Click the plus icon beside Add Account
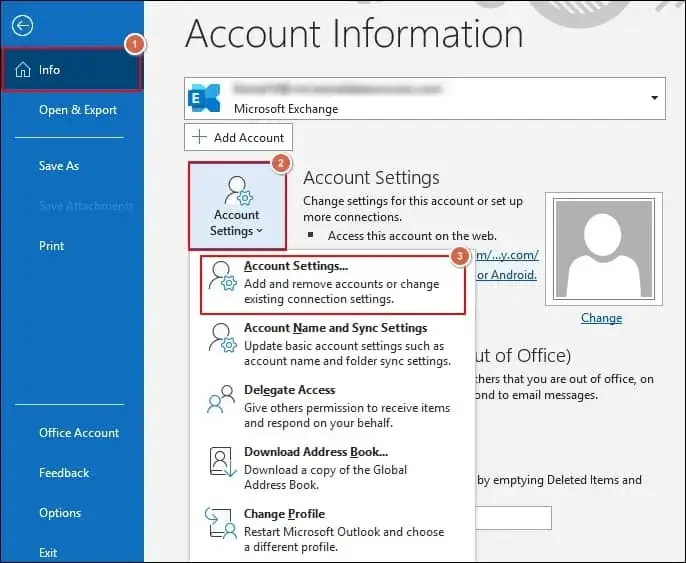 200,137
